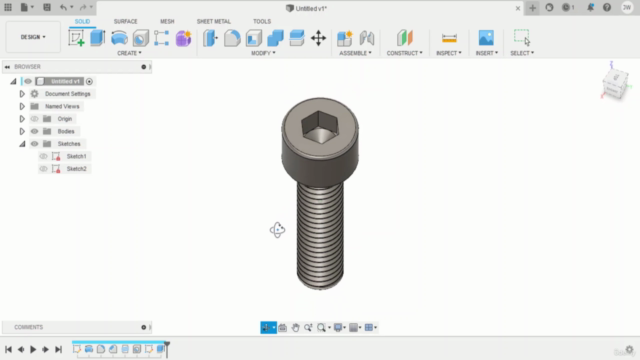Image resolution: width=640 pixels, height=360 pixels.
Task: Click the Insert image icon
Action: point(486,38)
